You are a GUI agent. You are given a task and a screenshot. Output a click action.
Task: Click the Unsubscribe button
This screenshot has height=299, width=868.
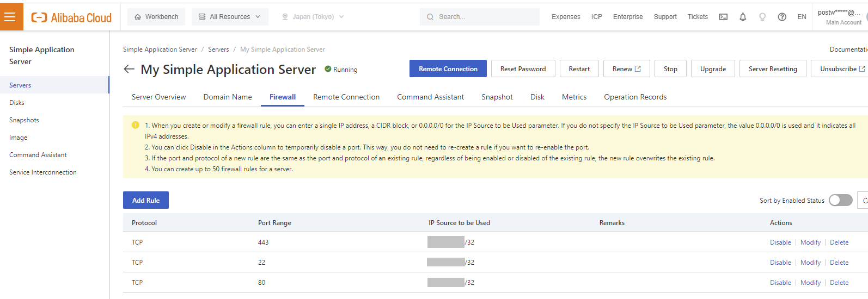[x=840, y=69]
